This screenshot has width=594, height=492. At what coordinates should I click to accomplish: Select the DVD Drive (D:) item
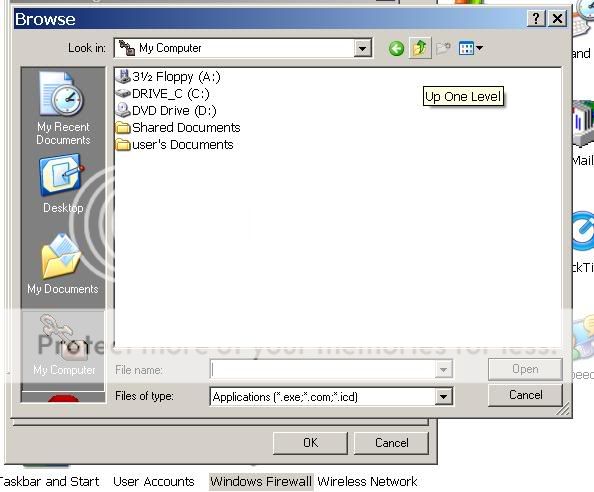[166, 110]
